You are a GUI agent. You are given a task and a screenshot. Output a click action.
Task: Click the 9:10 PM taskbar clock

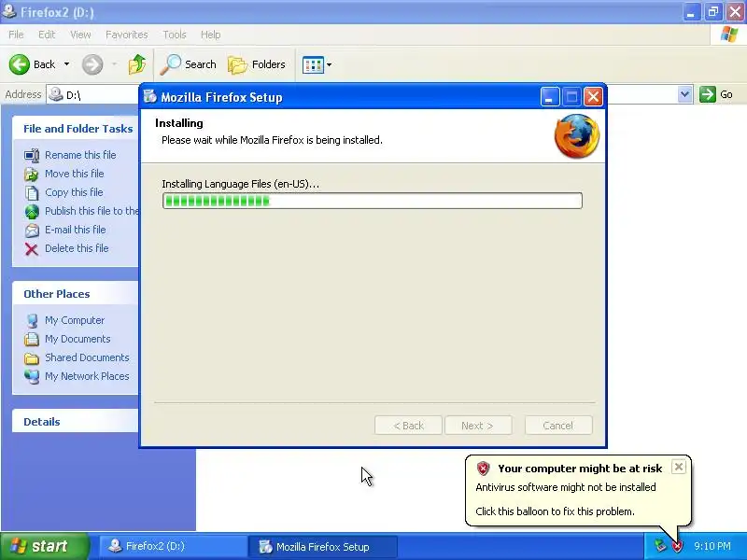click(x=712, y=546)
